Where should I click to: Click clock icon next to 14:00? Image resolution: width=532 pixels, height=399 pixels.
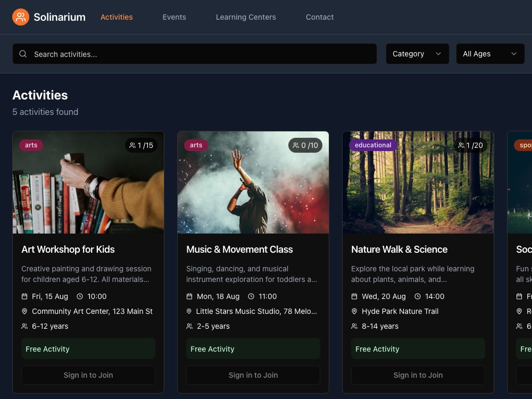click(x=418, y=296)
